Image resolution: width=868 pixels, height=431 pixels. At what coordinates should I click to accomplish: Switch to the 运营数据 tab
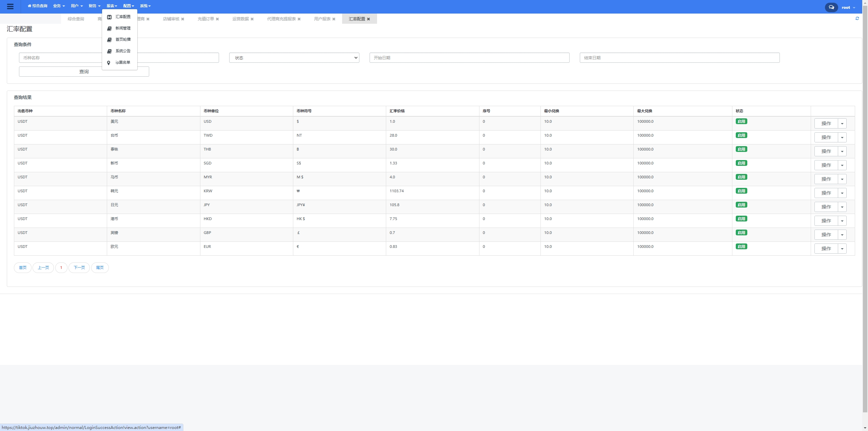pos(240,19)
